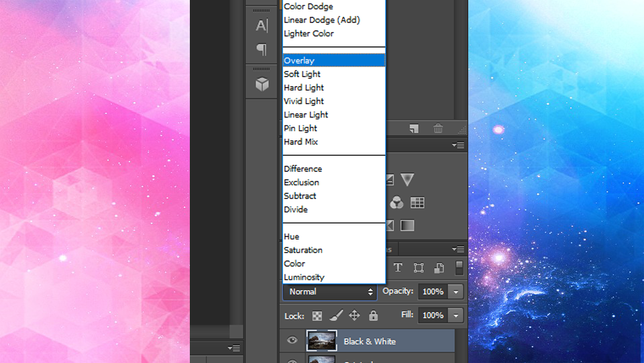Open the Paragraph panel icon

pyautogui.click(x=262, y=50)
